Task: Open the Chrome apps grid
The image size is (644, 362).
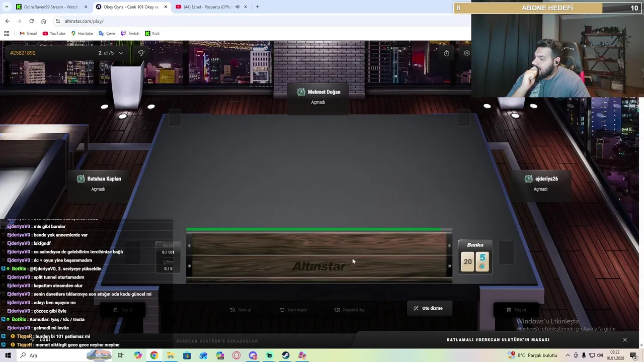Action: pyautogui.click(x=7, y=34)
